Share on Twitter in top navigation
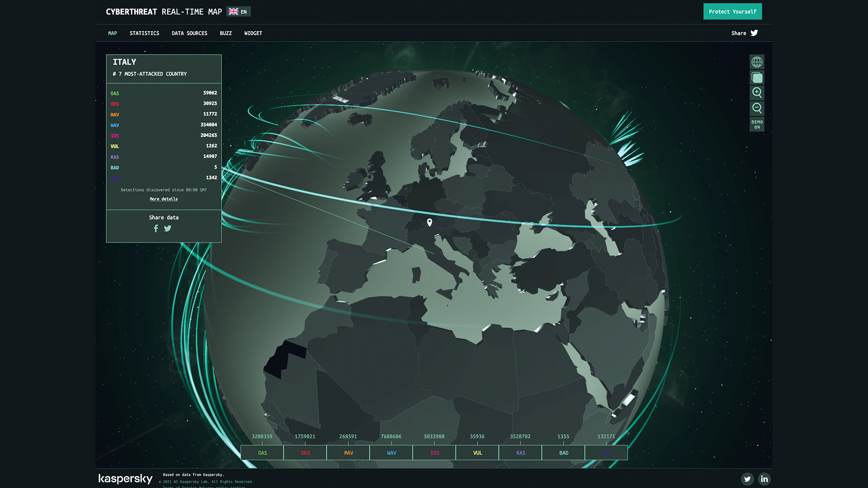This screenshot has width=868, height=488. 754,33
